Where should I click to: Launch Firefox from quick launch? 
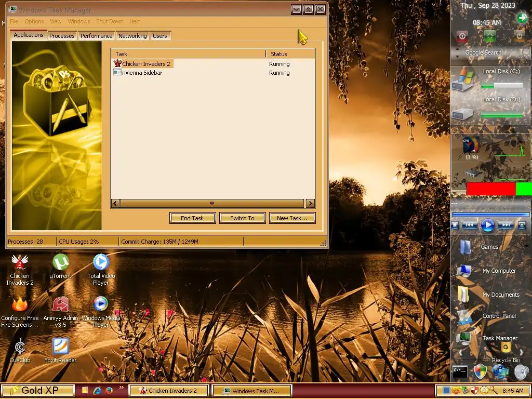pos(109,391)
